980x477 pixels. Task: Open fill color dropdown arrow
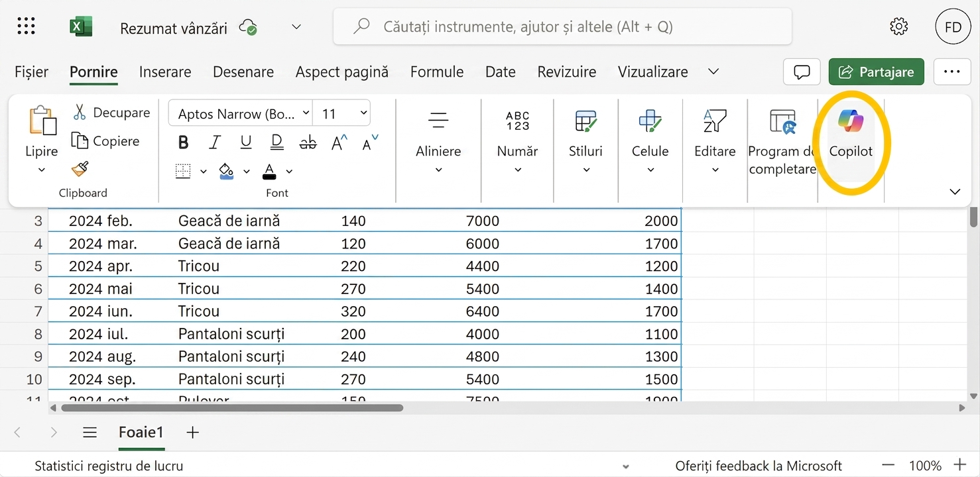pyautogui.click(x=246, y=172)
